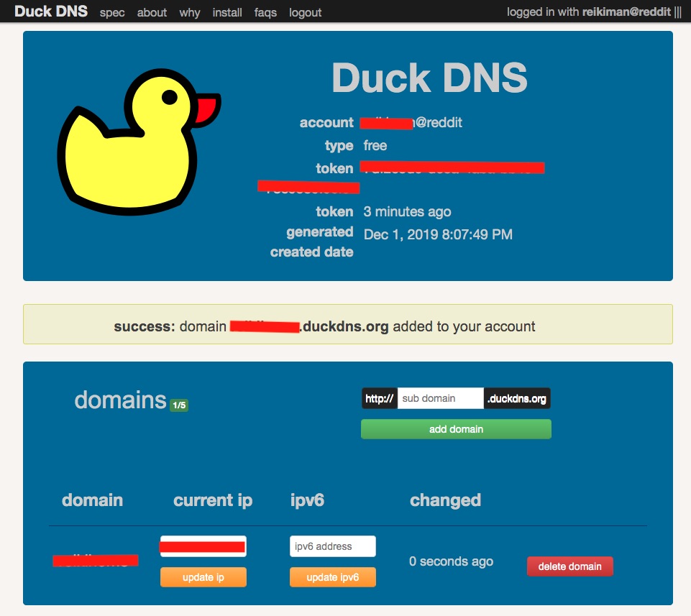Open the spec page
The image size is (691, 616).
click(112, 13)
